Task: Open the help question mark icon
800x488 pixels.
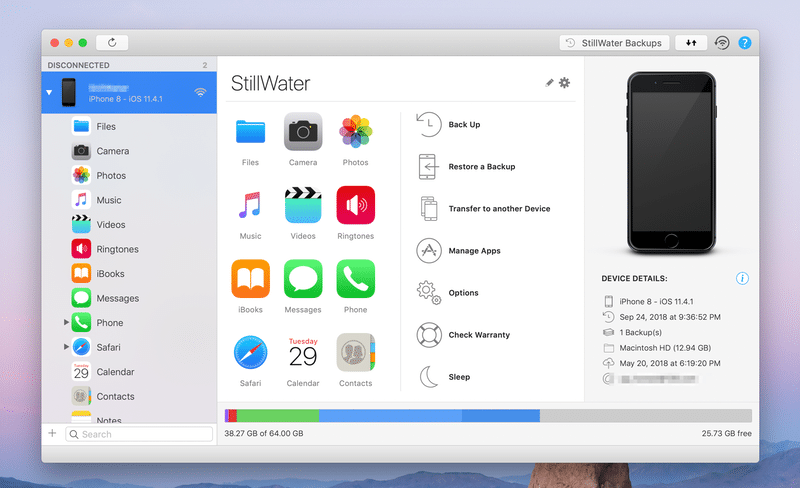Action: (745, 43)
